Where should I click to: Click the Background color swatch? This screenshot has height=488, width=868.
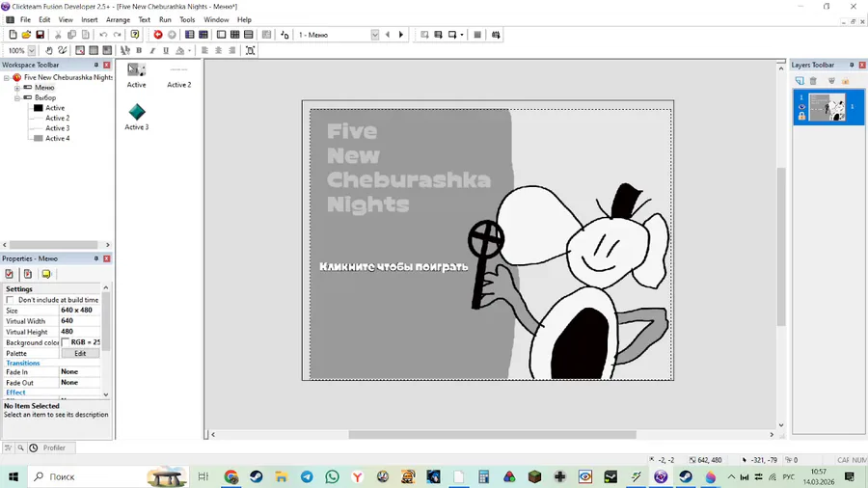pos(65,342)
